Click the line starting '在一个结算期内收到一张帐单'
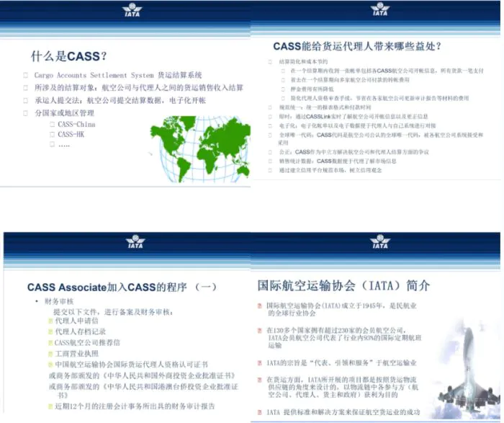This screenshot has width=504, height=423. tap(387, 71)
